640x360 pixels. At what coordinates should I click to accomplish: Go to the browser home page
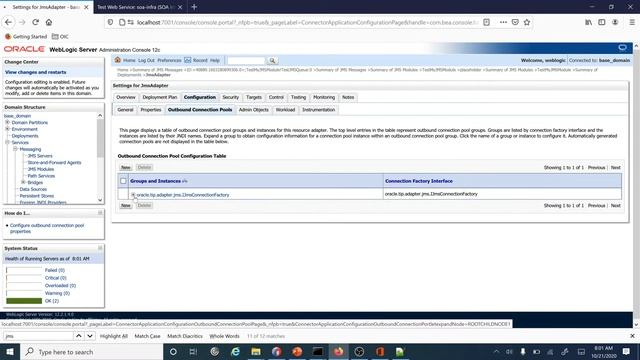(49, 22)
